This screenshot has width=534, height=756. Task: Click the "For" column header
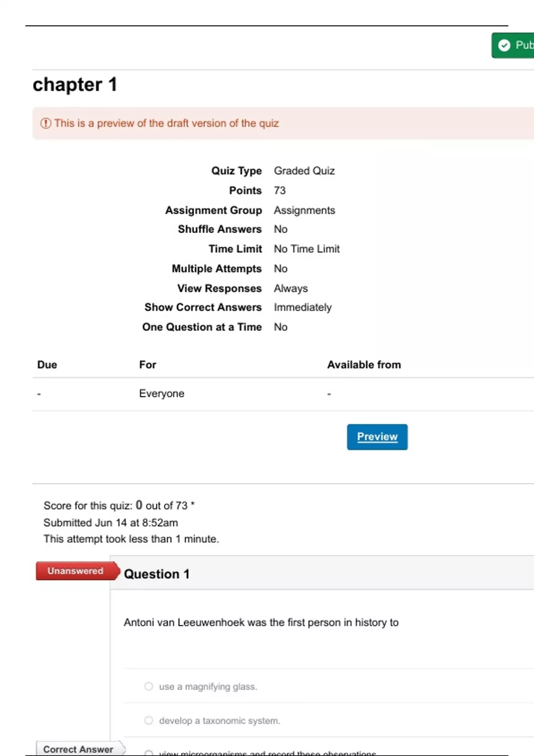coord(148,365)
